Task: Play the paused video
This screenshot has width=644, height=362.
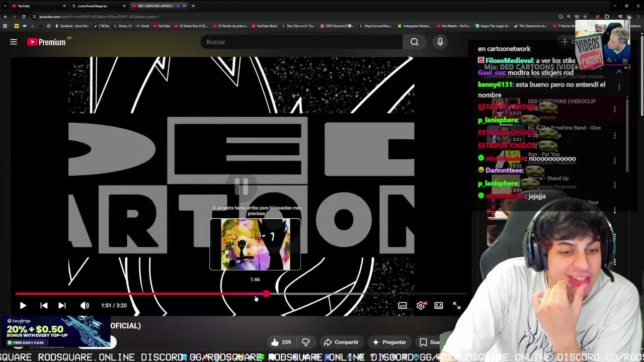Action: pyautogui.click(x=23, y=305)
